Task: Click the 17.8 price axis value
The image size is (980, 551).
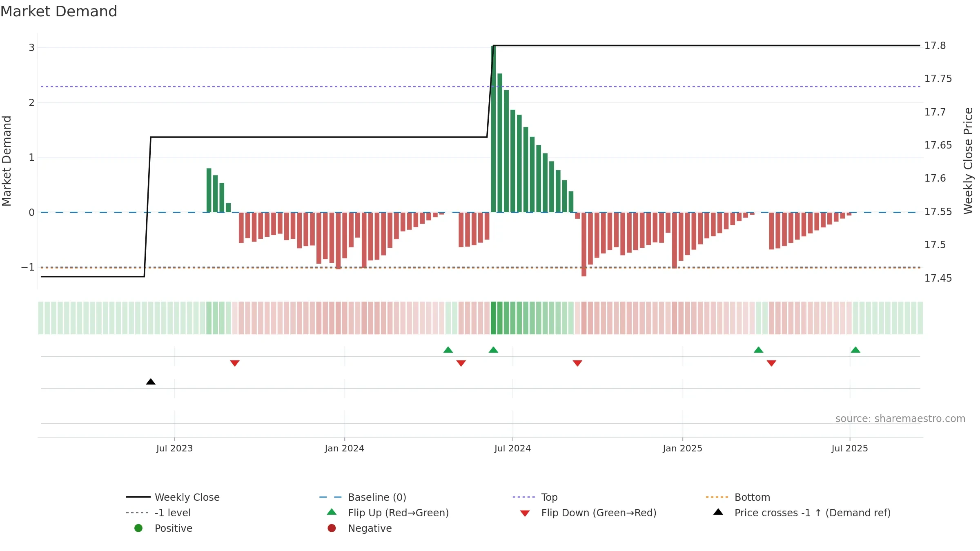Action: point(935,46)
